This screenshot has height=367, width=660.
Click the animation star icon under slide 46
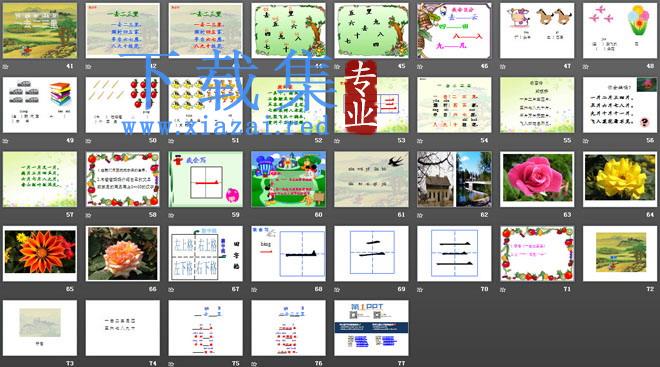[420, 66]
